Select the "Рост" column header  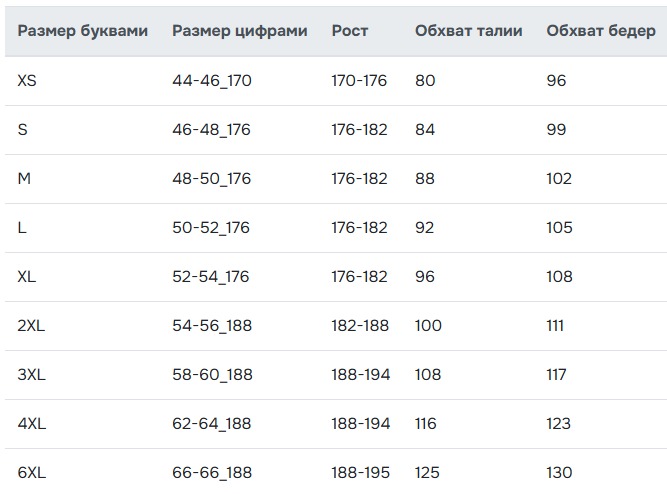click(x=350, y=31)
